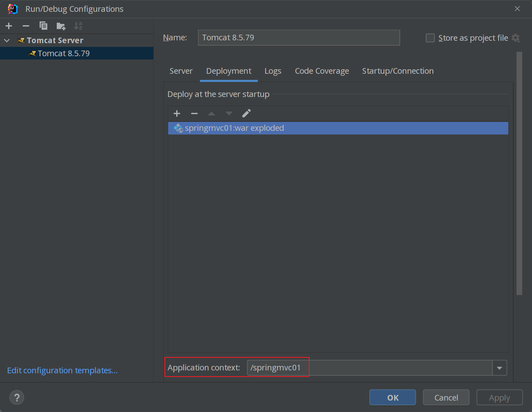
Task: Focus the Name input field
Action: [x=299, y=37]
